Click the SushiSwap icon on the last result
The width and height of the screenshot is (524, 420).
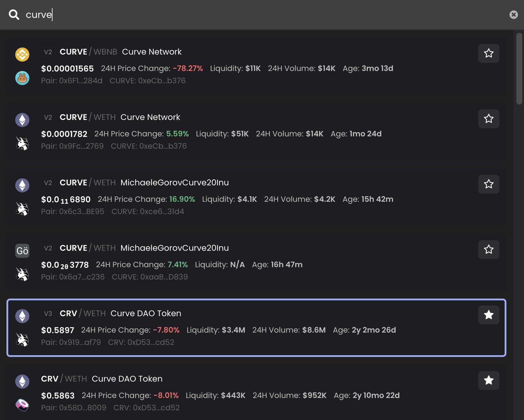pos(22,405)
